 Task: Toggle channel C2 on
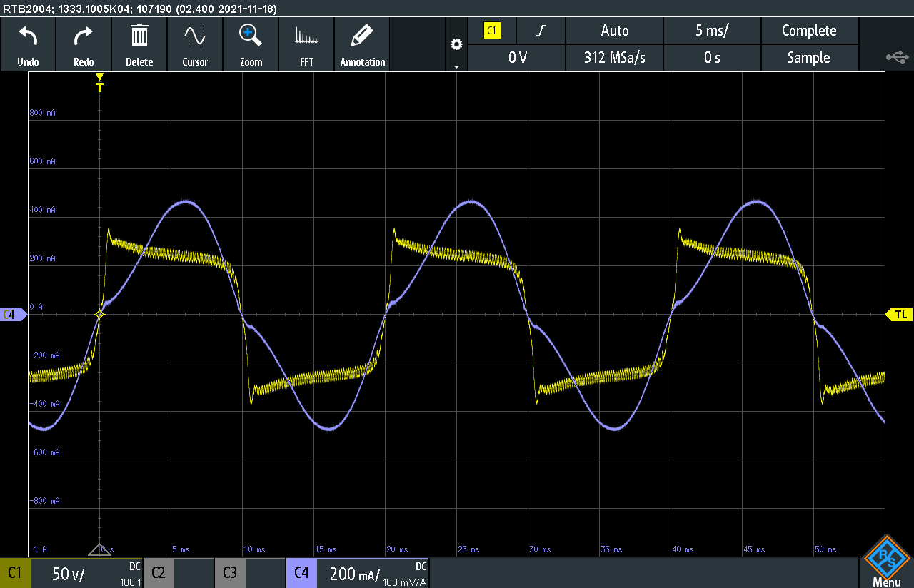[x=158, y=572]
